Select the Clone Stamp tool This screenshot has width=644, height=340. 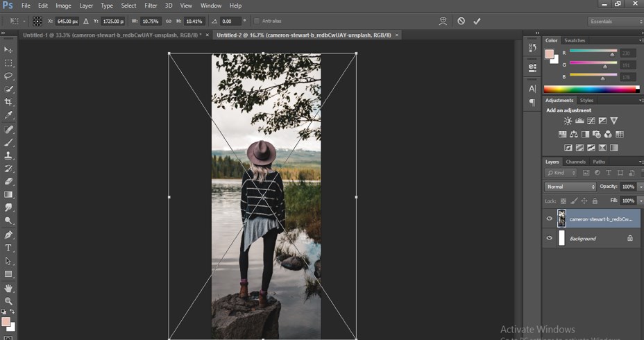(8, 155)
